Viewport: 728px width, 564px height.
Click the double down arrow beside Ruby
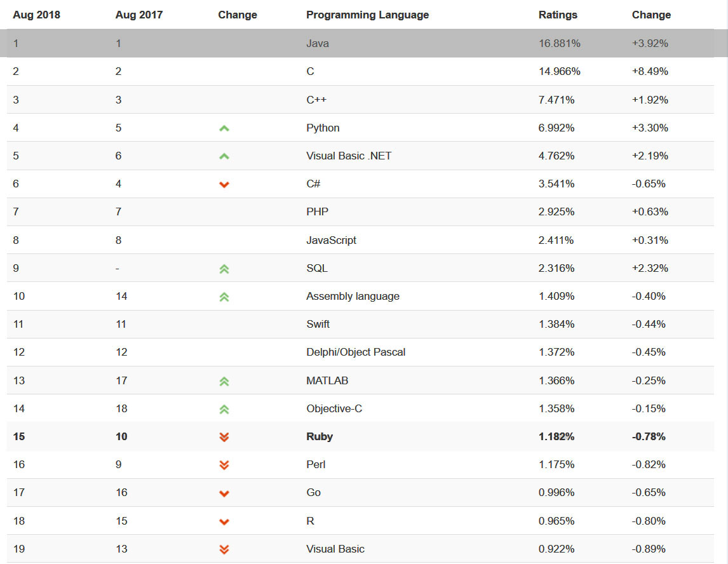(224, 437)
